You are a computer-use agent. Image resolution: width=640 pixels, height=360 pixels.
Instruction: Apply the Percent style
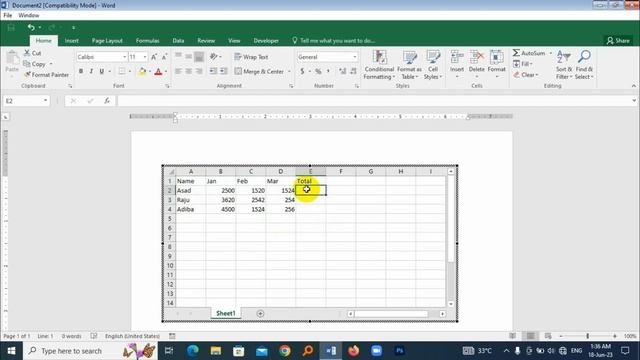click(318, 71)
